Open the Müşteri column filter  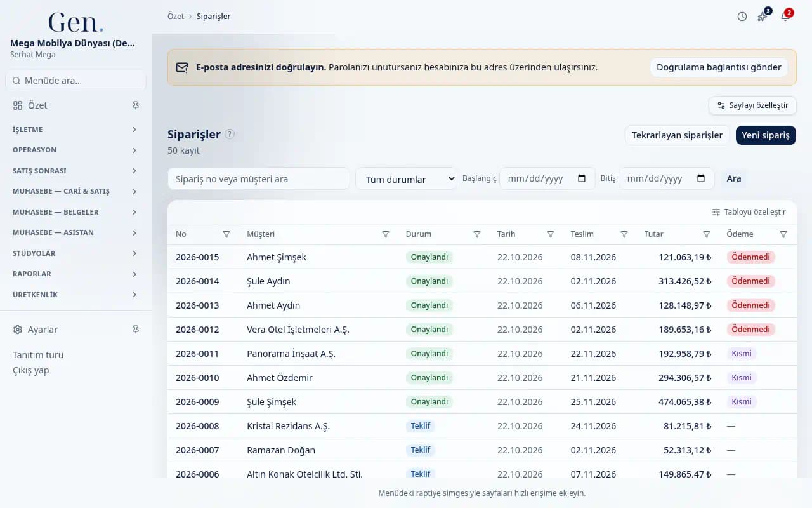coord(386,234)
